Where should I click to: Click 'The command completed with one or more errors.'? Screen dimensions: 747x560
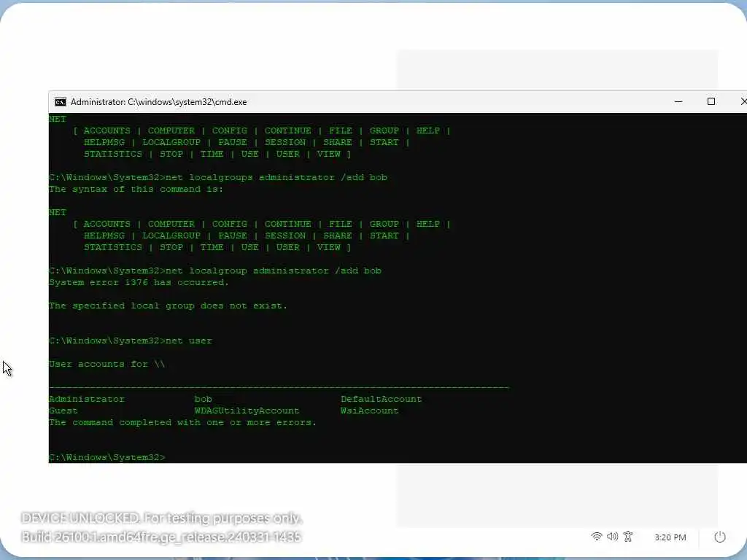click(x=182, y=422)
